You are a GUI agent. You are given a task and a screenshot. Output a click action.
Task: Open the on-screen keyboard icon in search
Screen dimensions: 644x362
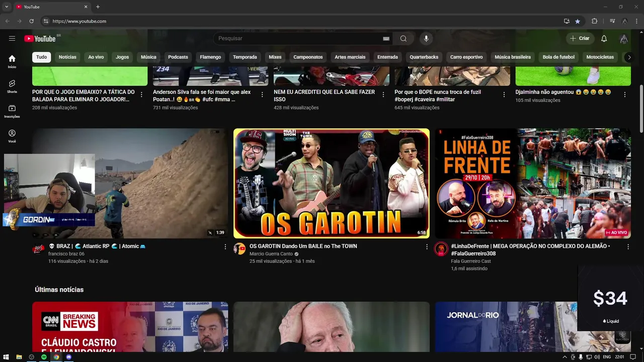[386, 39]
